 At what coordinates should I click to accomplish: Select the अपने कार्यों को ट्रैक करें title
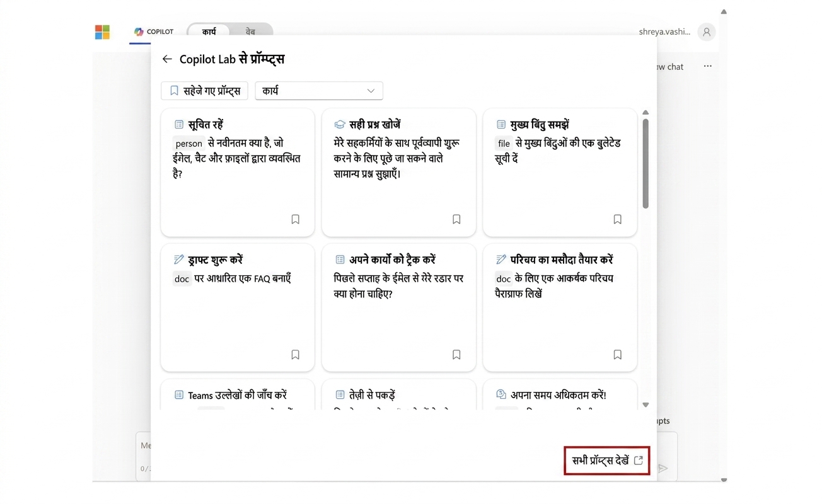click(x=393, y=260)
